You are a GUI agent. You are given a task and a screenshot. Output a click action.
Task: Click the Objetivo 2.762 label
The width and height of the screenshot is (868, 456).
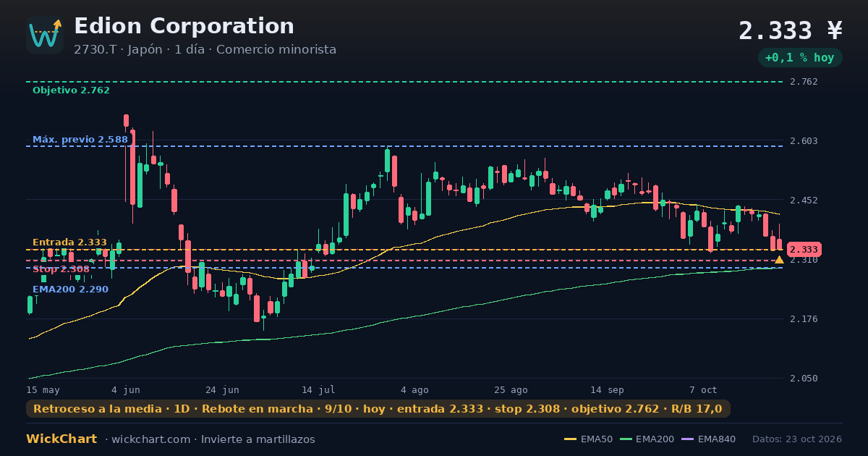71,90
